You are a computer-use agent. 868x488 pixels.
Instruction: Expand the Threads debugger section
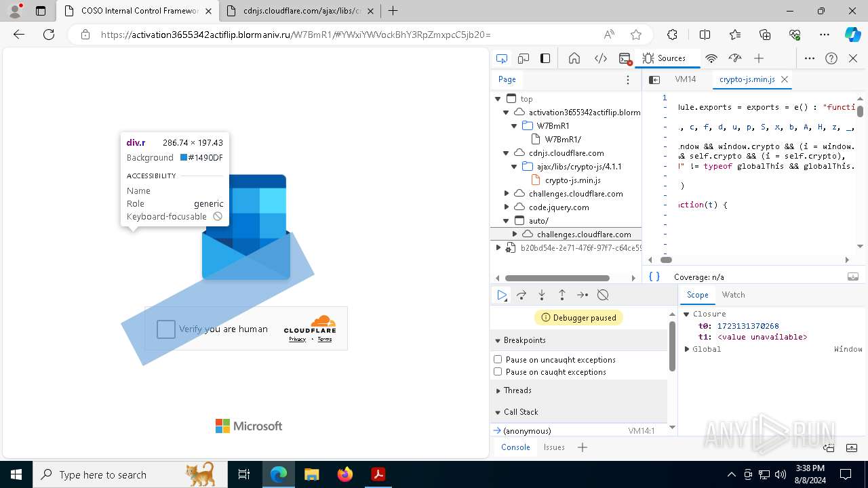(x=498, y=390)
